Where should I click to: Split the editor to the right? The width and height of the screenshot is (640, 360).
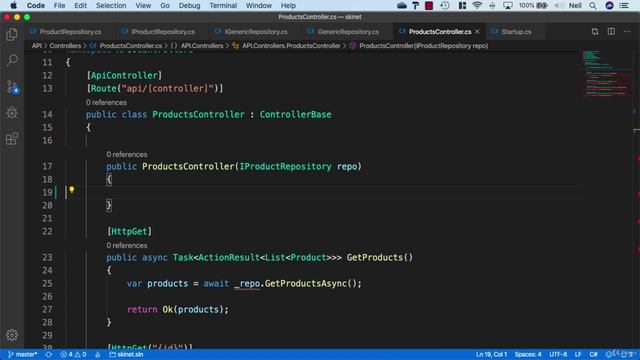(611, 31)
